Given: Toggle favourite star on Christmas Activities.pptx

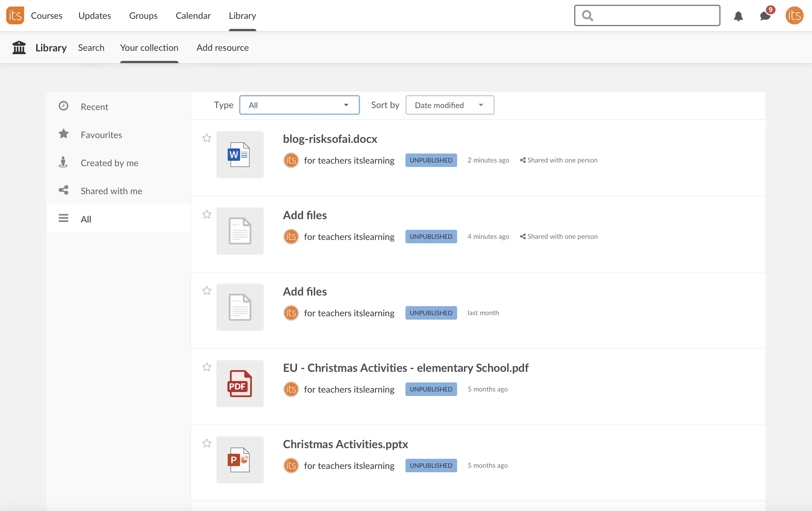Looking at the screenshot, I should [x=207, y=443].
